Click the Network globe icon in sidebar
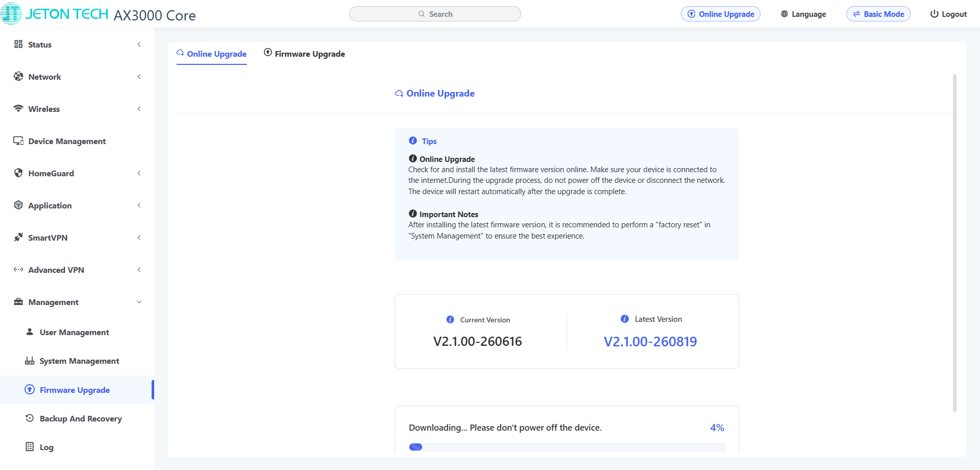Image resolution: width=980 pixels, height=470 pixels. point(18,77)
